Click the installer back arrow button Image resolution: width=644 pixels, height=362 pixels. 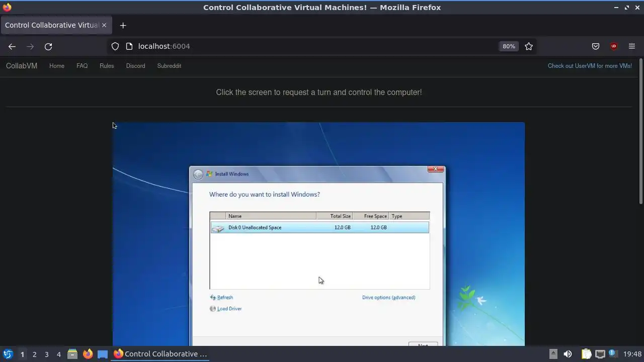(198, 174)
